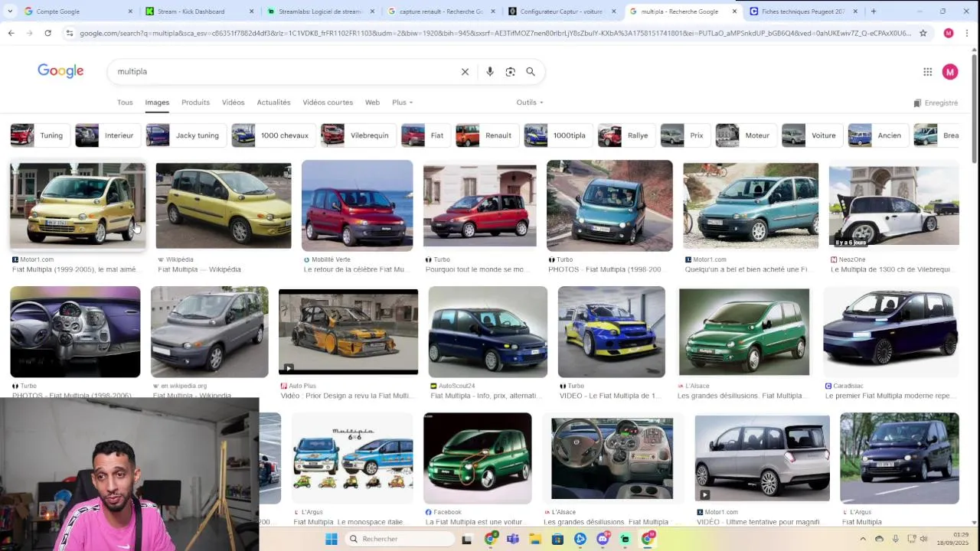980x551 pixels.
Task: Expand the Outils dropdown
Action: (x=529, y=102)
